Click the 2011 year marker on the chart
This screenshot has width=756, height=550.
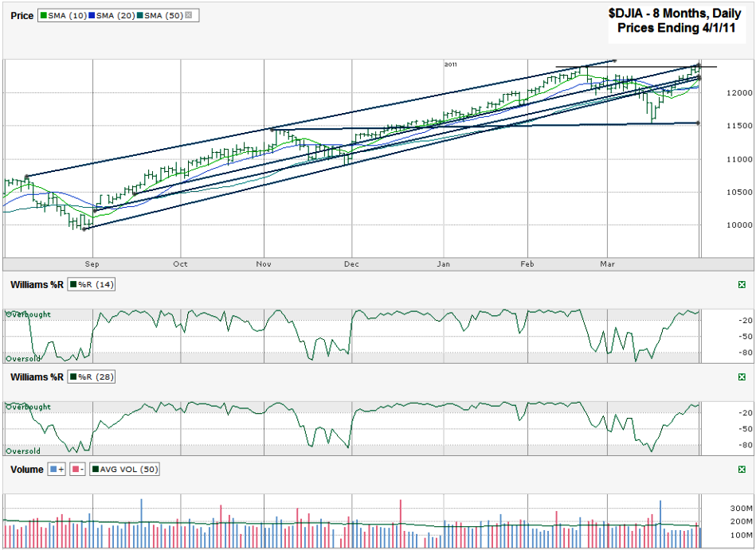(x=450, y=64)
